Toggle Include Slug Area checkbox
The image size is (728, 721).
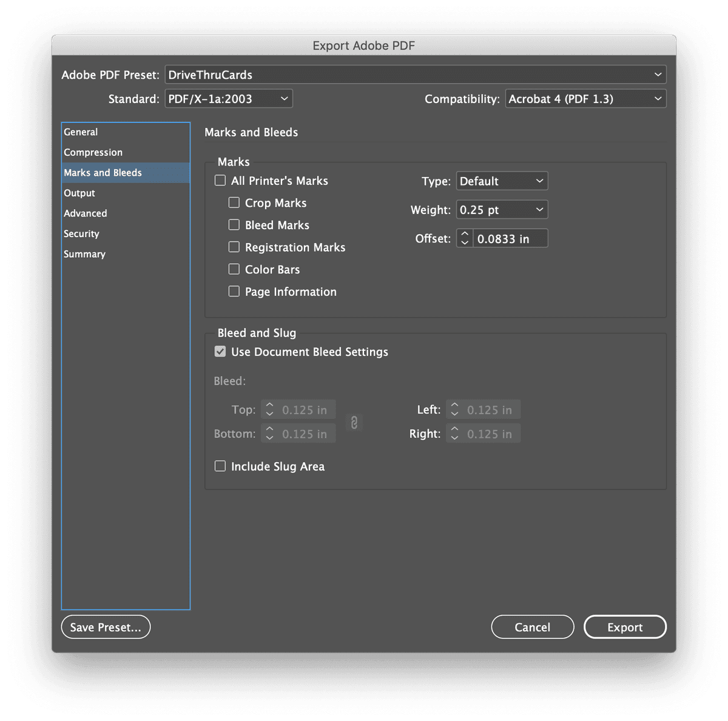click(220, 466)
